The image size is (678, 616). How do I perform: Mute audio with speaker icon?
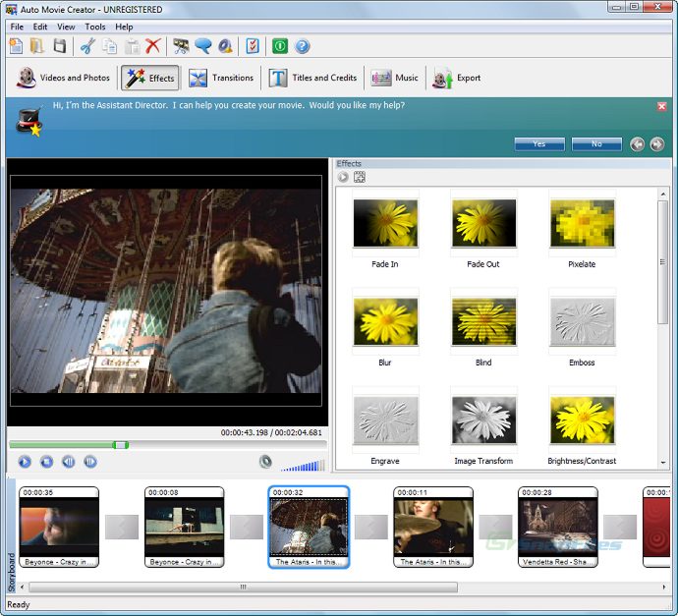tap(265, 462)
